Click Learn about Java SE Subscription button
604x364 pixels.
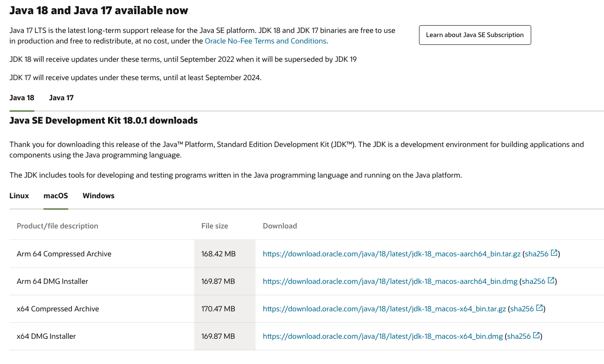[475, 35]
